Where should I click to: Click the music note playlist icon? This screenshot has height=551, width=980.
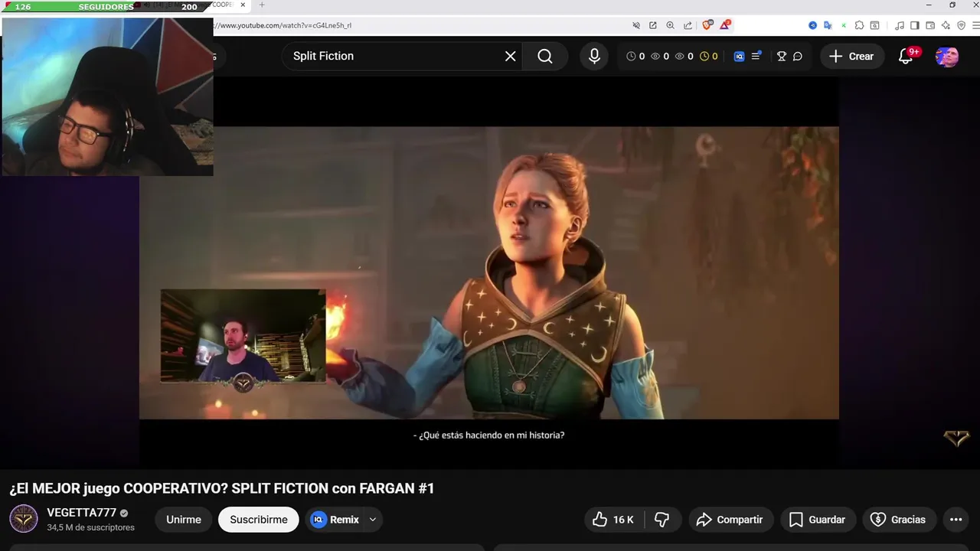[900, 25]
